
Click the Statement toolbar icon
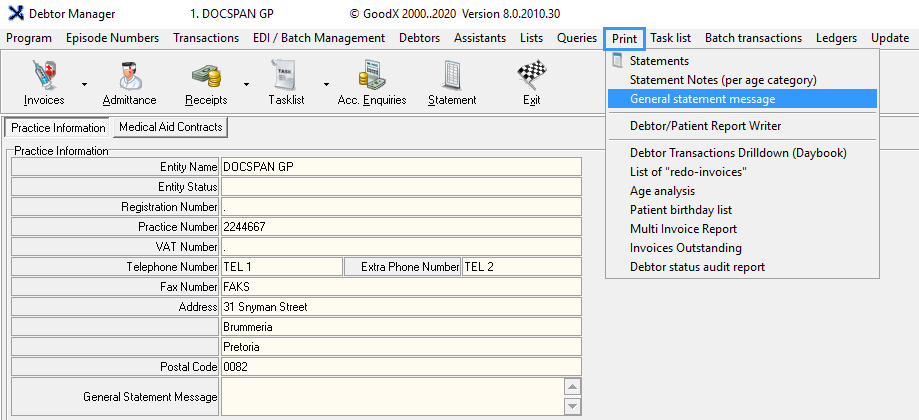pos(451,76)
